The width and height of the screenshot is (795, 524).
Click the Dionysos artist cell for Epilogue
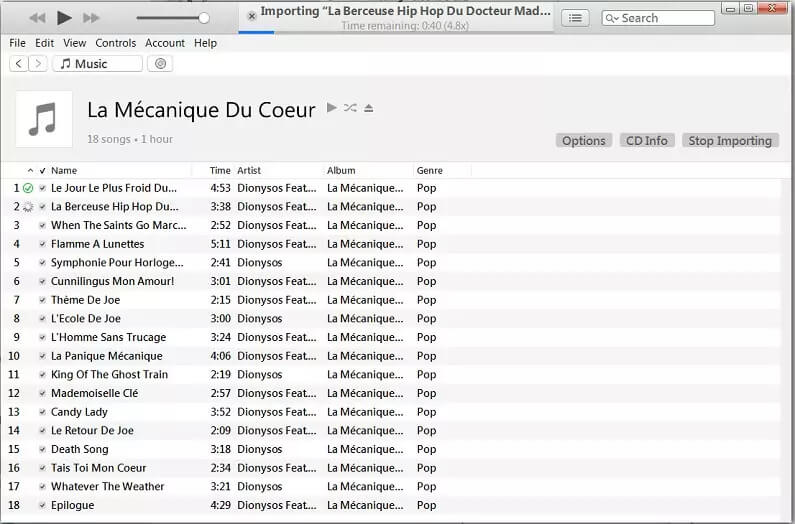(277, 505)
